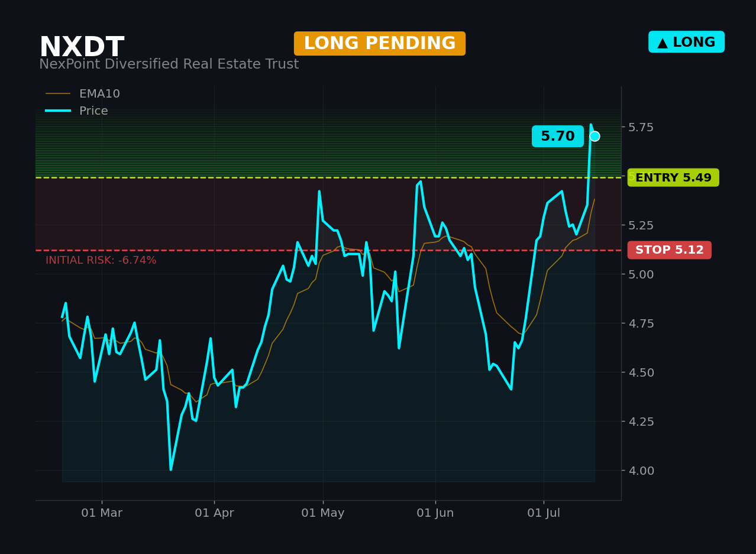Click the 4.25 y-axis tick label

pos(641,422)
